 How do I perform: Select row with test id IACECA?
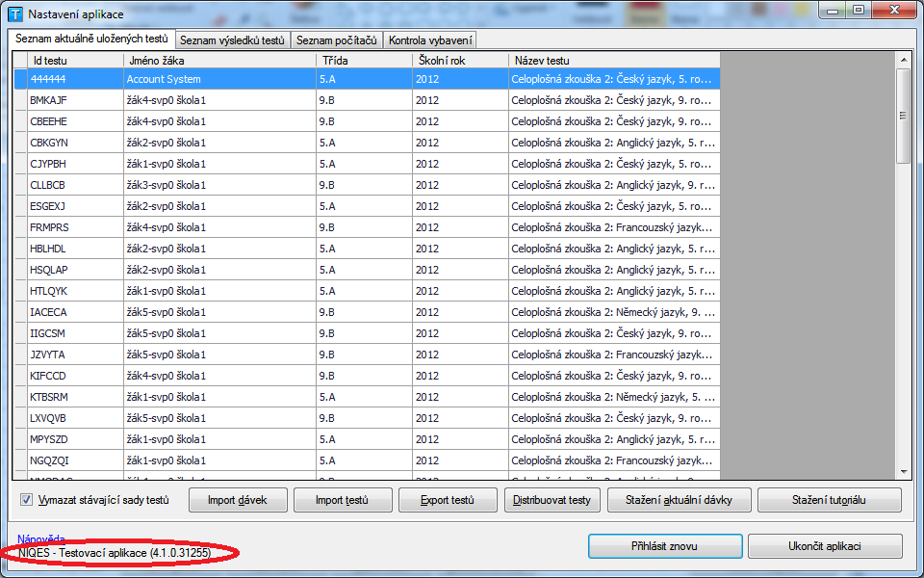(x=367, y=312)
